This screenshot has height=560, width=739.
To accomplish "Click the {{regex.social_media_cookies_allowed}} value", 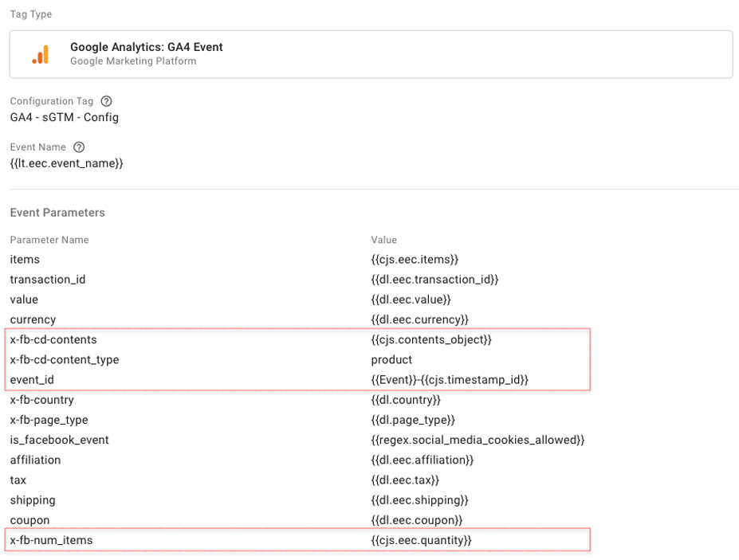I will click(478, 440).
